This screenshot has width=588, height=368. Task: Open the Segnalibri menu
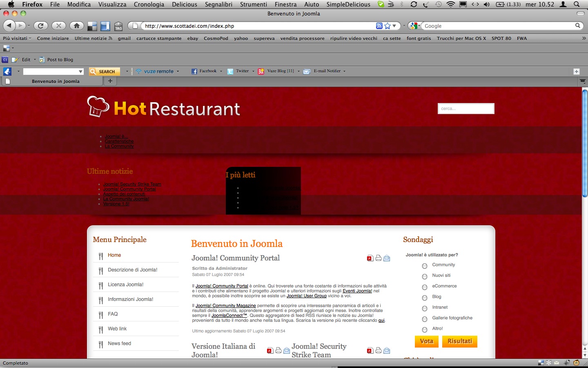[x=218, y=4]
